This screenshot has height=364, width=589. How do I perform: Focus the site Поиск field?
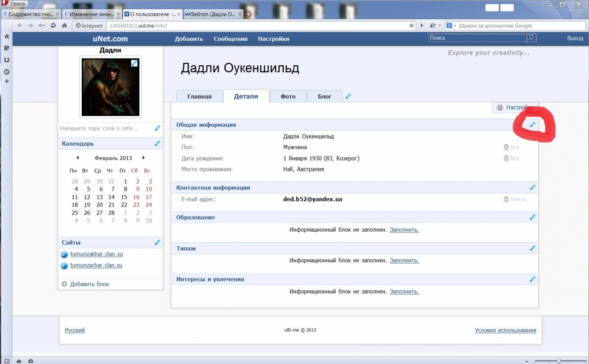coord(477,38)
